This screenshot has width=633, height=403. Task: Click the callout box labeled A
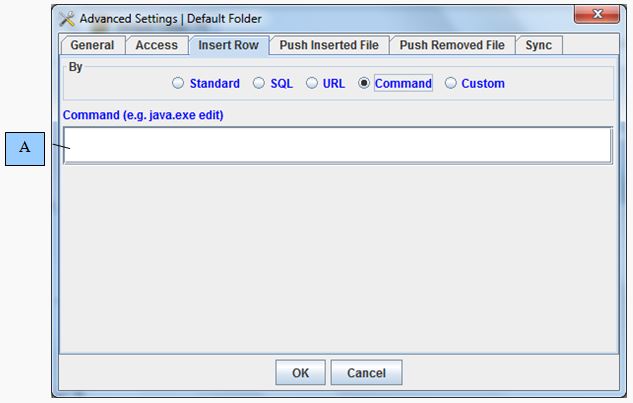click(x=25, y=148)
